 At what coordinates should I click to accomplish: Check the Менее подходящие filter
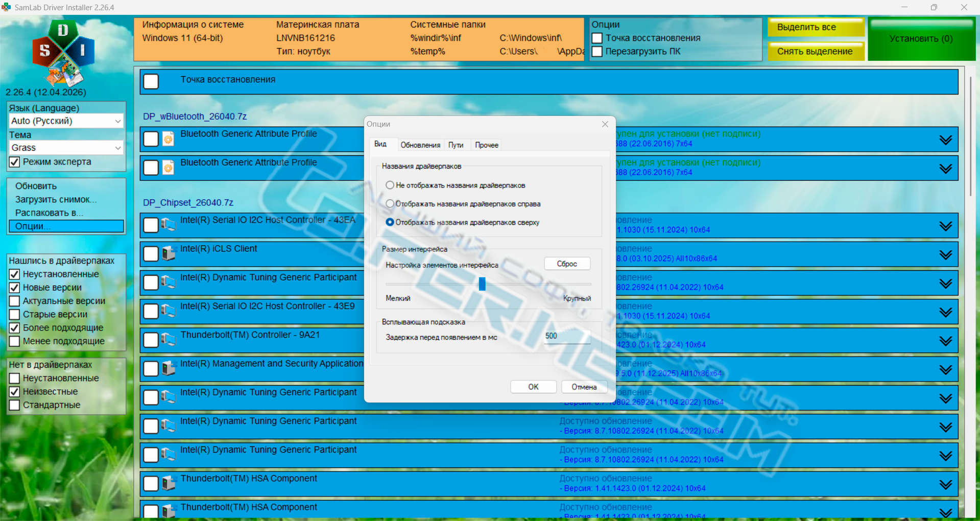(14, 341)
